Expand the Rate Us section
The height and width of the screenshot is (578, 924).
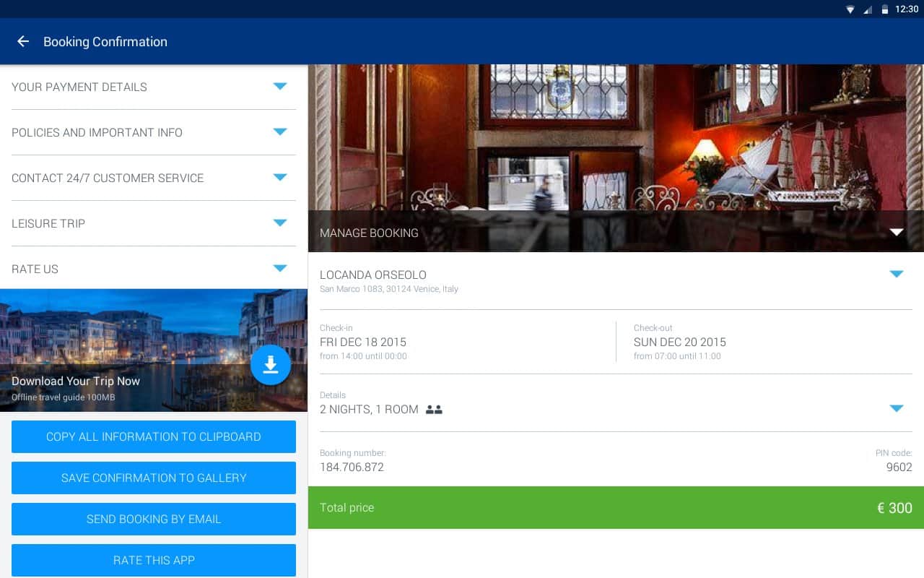[x=280, y=269]
